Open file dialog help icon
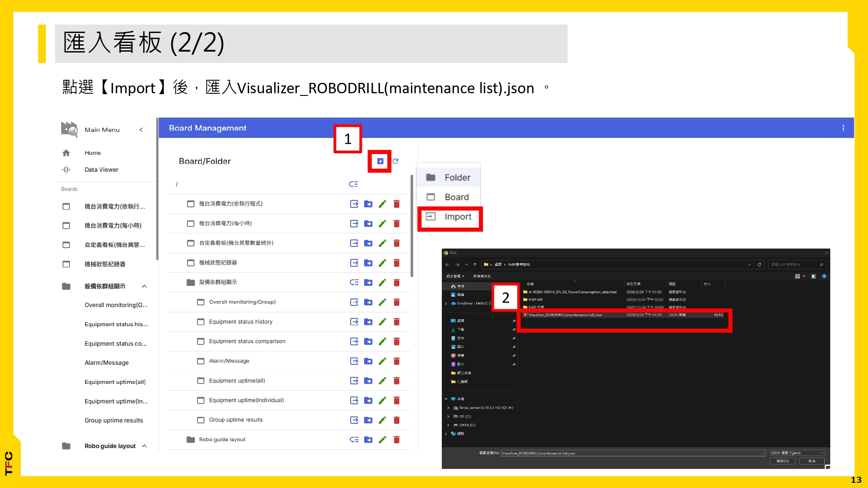 tap(824, 276)
